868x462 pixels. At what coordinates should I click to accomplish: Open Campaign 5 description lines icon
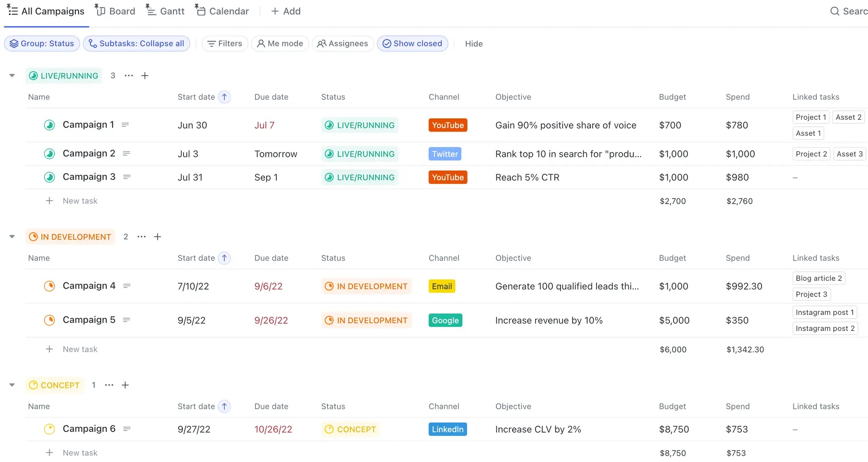126,320
